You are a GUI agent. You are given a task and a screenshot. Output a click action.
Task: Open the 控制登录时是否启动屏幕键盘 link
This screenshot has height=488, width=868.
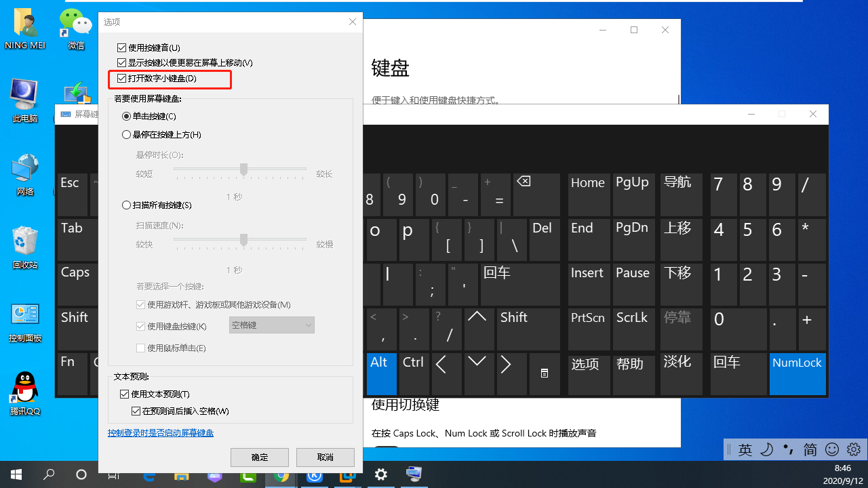tap(161, 432)
